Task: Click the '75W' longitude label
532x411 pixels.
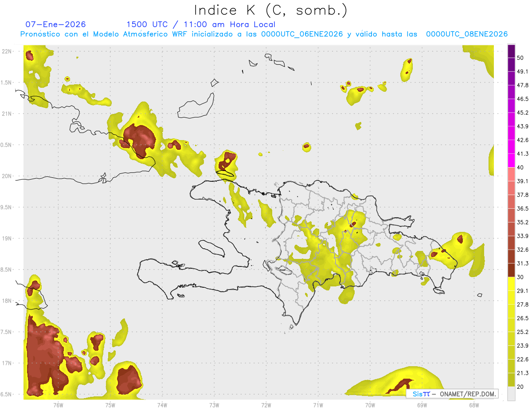Action: click(x=110, y=405)
